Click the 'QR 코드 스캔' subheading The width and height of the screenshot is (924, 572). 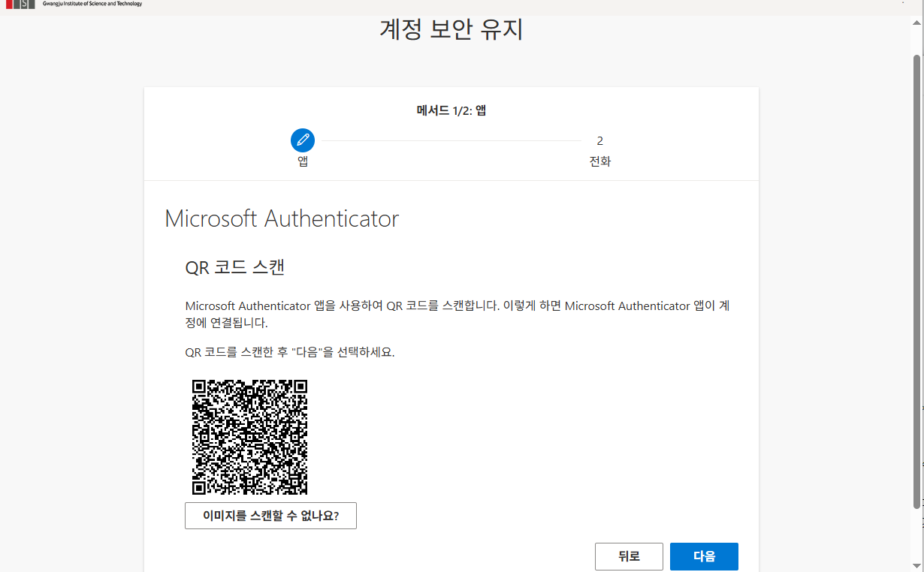(235, 267)
